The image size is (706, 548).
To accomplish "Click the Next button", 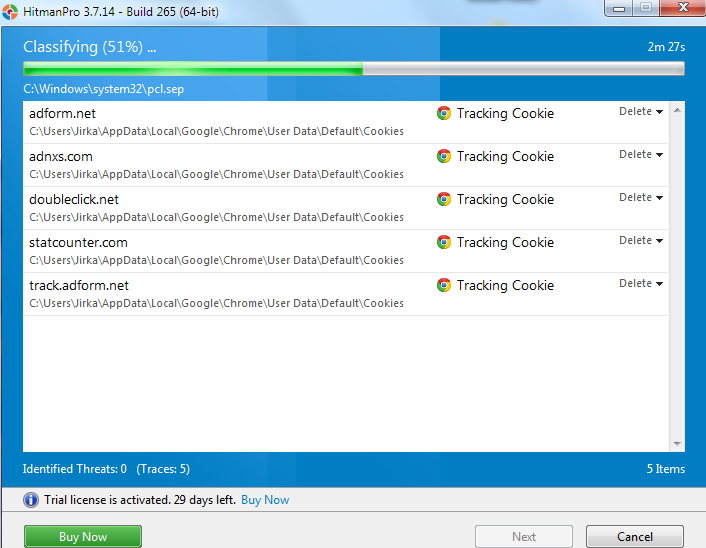I will pyautogui.click(x=524, y=536).
